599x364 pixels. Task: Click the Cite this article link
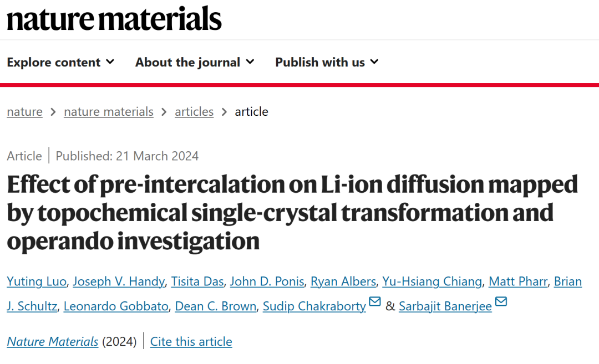(x=191, y=341)
